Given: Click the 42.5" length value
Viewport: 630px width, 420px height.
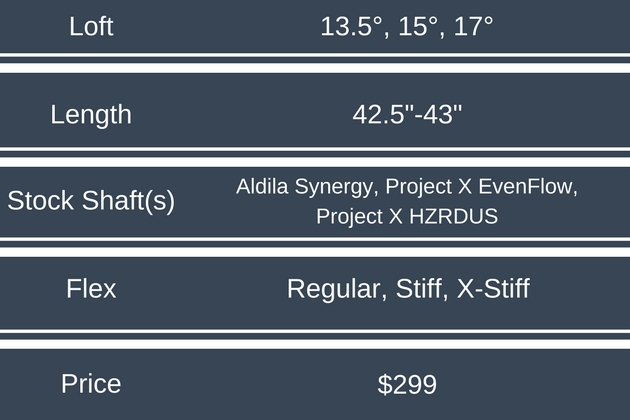Looking at the screenshot, I should (x=380, y=114).
